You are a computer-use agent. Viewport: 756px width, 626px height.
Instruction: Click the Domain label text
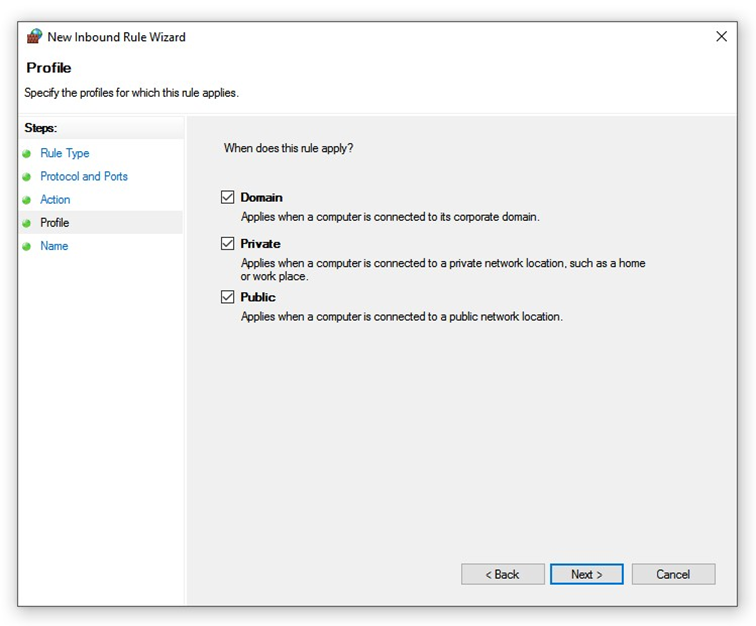[x=261, y=198]
